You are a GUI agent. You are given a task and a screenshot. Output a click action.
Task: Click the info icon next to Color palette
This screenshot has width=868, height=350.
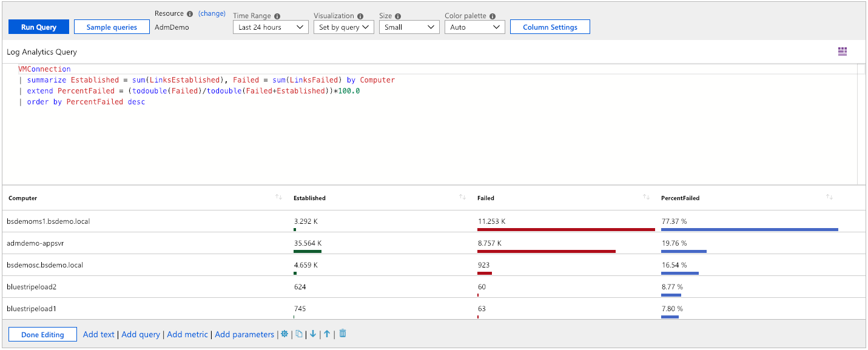tap(493, 16)
